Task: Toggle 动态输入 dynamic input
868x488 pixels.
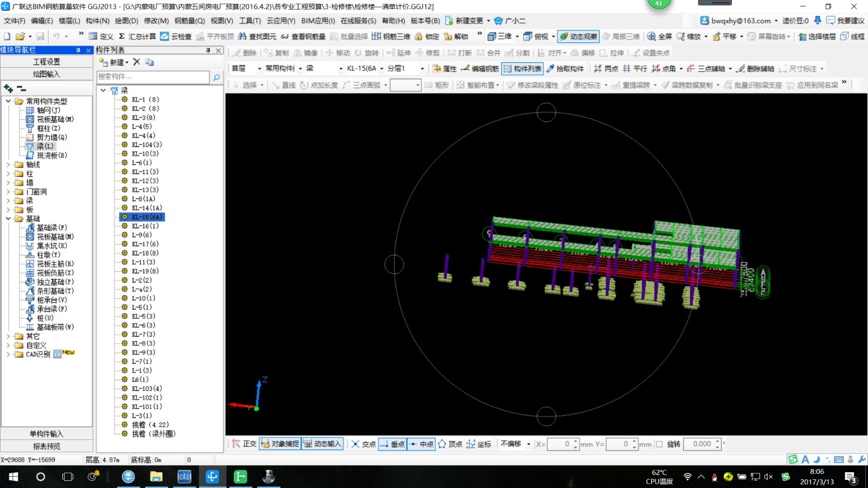Action: click(322, 444)
